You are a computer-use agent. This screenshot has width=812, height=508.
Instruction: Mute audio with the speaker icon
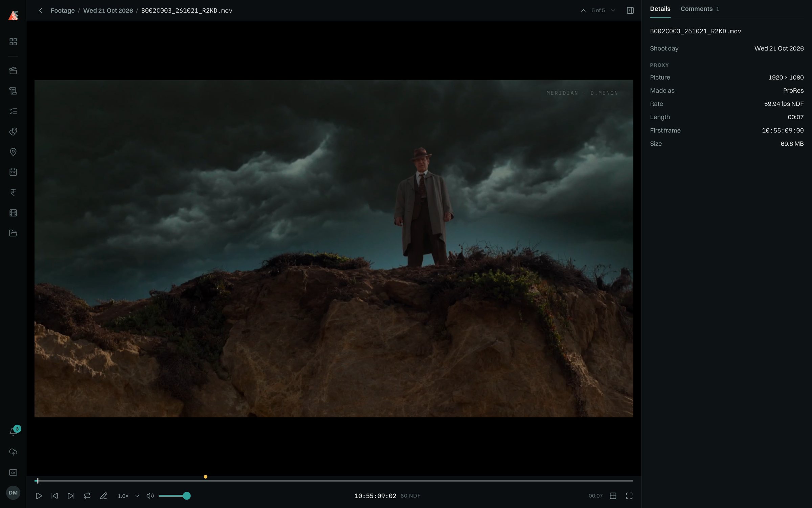click(x=150, y=496)
